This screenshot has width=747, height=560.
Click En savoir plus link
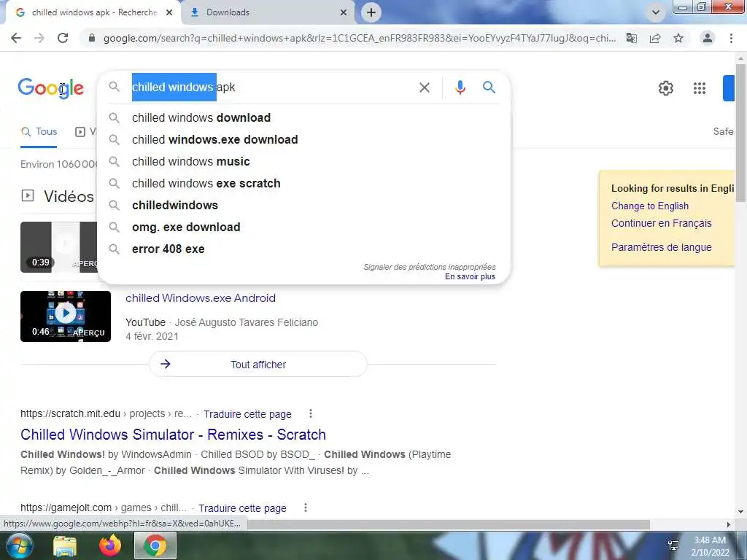(x=471, y=276)
